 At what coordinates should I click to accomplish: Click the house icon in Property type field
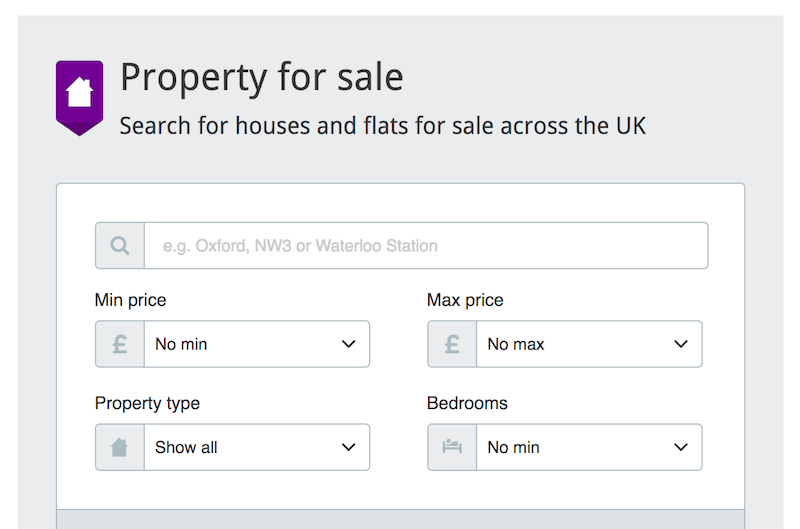(119, 447)
